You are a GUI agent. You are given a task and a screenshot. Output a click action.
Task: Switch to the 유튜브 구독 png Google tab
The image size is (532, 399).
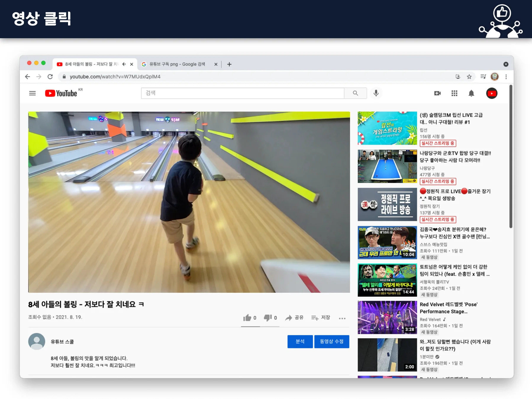(x=180, y=64)
